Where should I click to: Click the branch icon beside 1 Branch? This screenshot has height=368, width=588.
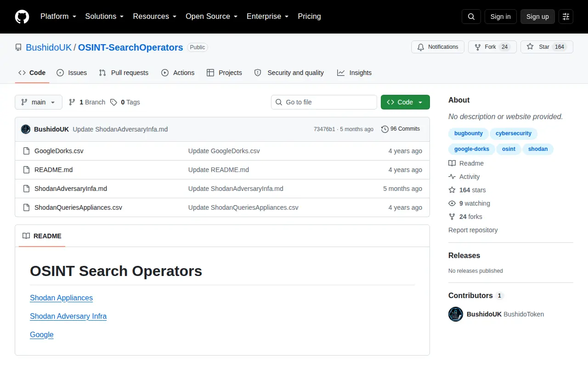click(72, 102)
